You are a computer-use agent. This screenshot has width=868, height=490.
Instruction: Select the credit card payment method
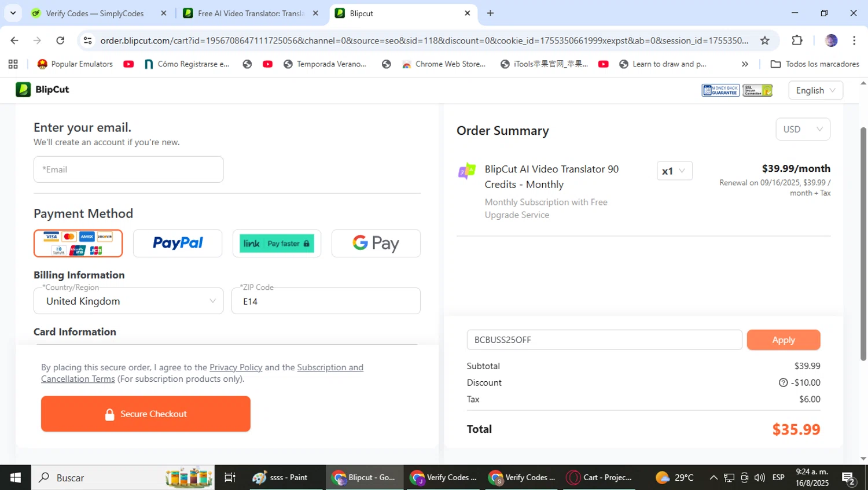(x=78, y=244)
